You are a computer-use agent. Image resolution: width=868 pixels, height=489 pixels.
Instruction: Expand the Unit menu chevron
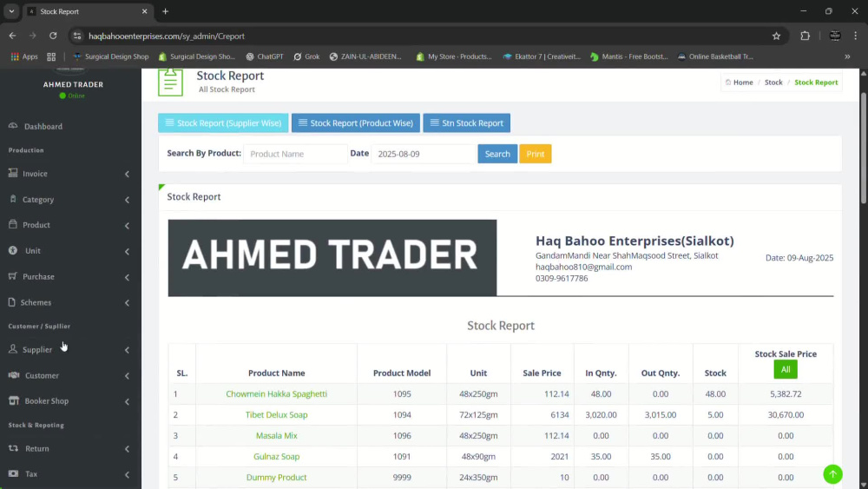tap(127, 251)
